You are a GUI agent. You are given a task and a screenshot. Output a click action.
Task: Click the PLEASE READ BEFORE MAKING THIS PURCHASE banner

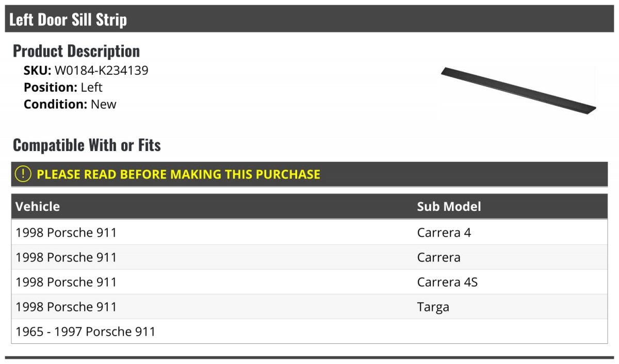(309, 174)
